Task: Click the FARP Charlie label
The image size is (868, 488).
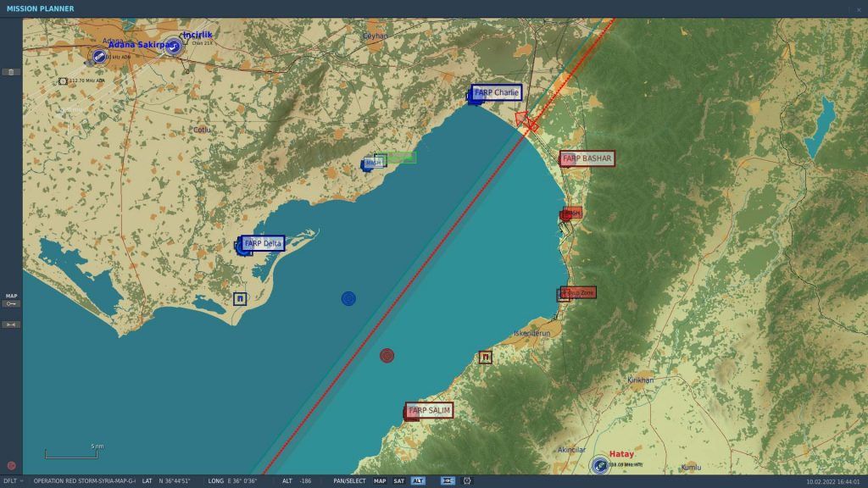Action: pyautogui.click(x=497, y=92)
